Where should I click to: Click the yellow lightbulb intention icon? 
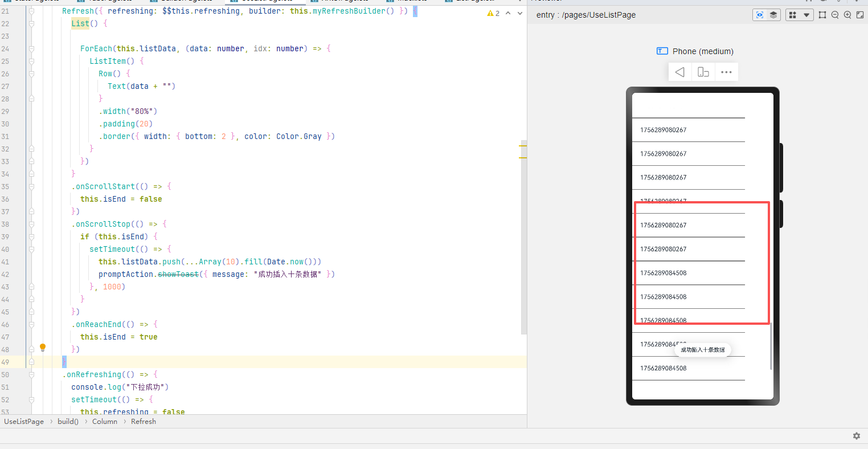pos(43,348)
